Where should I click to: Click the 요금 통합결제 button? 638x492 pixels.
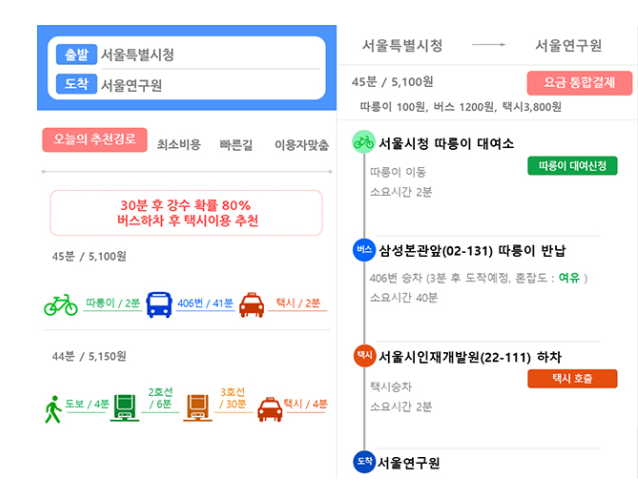point(579,83)
